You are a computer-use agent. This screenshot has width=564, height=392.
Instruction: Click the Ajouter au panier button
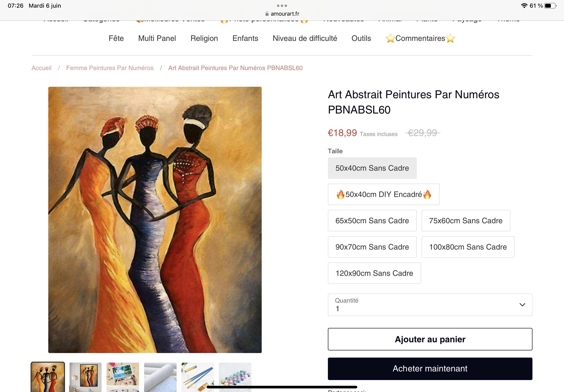pyautogui.click(x=430, y=339)
